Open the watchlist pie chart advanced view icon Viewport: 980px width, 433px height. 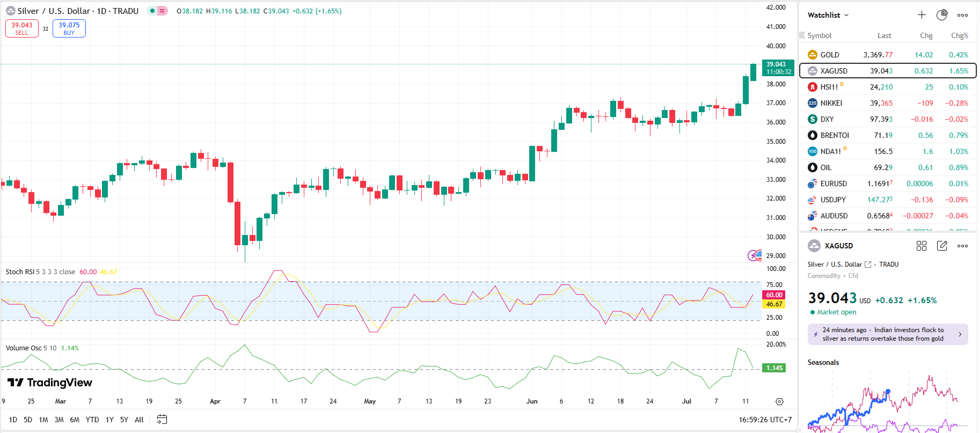[942, 15]
